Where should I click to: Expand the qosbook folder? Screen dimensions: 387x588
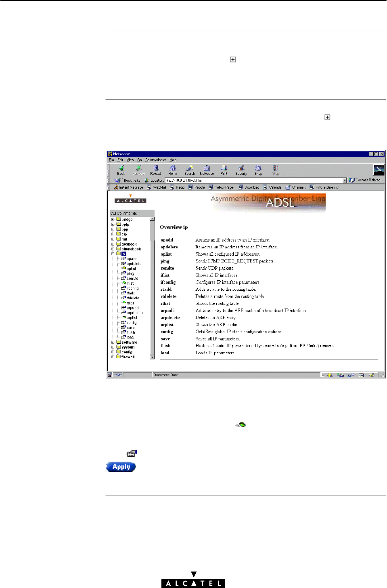tap(113, 244)
